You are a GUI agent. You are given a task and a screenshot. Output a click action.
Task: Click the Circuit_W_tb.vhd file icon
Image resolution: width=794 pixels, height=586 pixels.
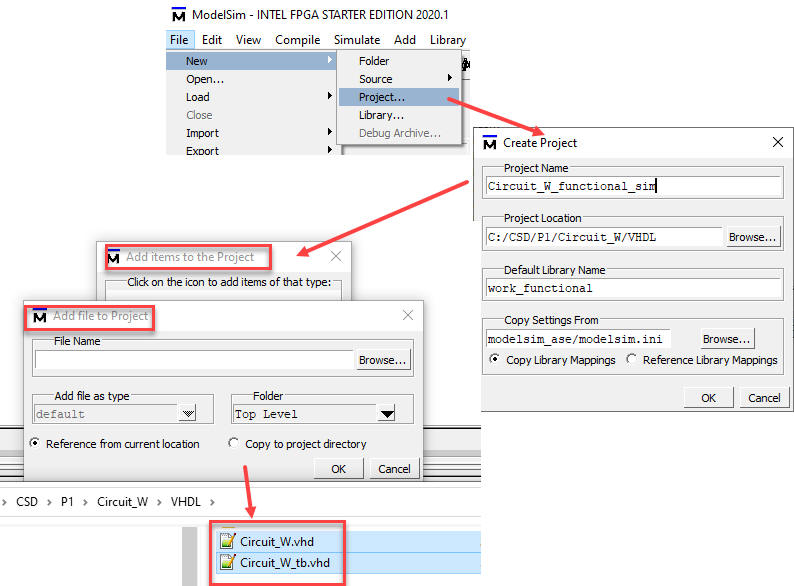point(227,562)
